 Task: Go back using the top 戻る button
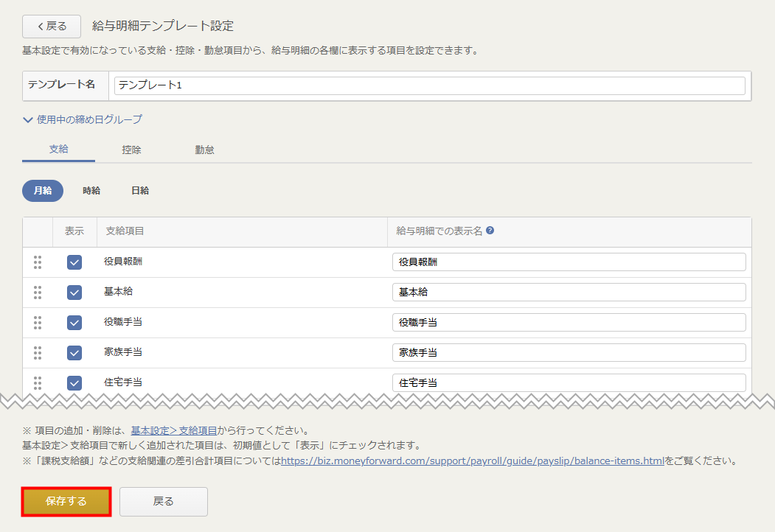click(51, 27)
